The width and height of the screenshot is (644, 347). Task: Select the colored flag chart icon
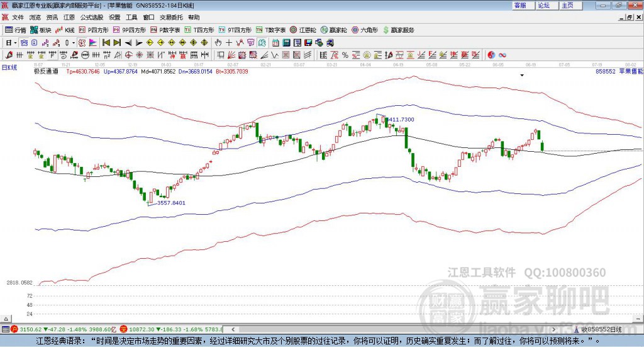tap(93, 43)
